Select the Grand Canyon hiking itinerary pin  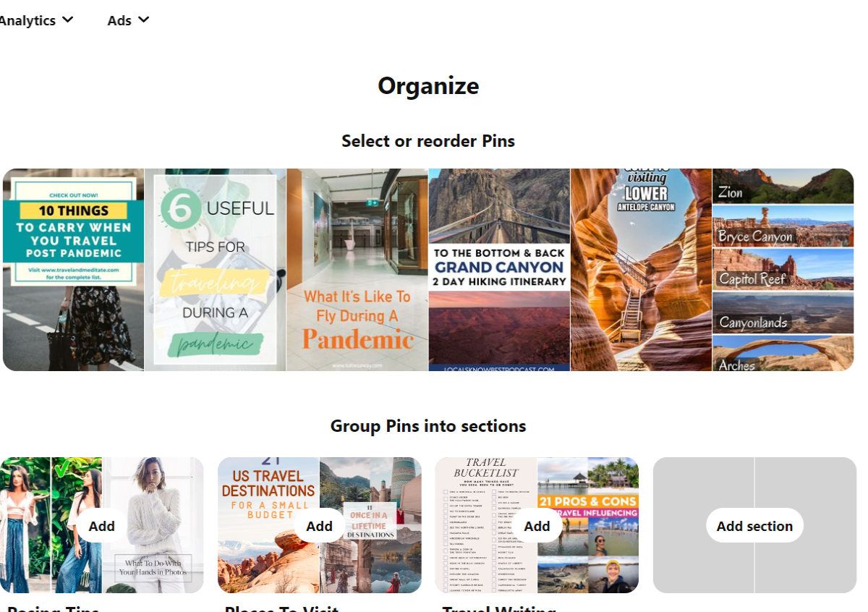point(499,270)
